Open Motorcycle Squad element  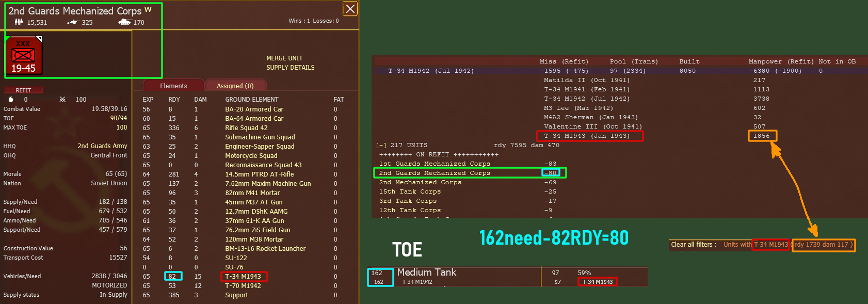click(x=251, y=156)
